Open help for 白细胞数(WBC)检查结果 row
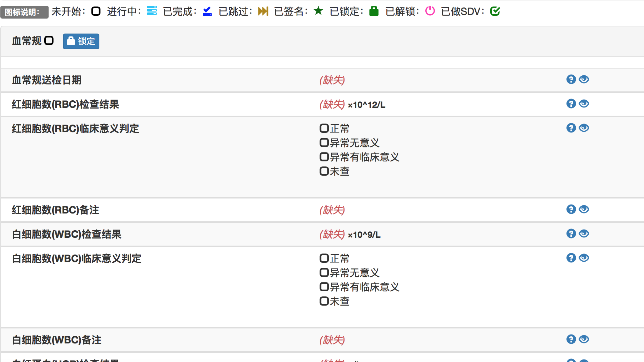Screen dimensions: 644x362 tap(571, 233)
